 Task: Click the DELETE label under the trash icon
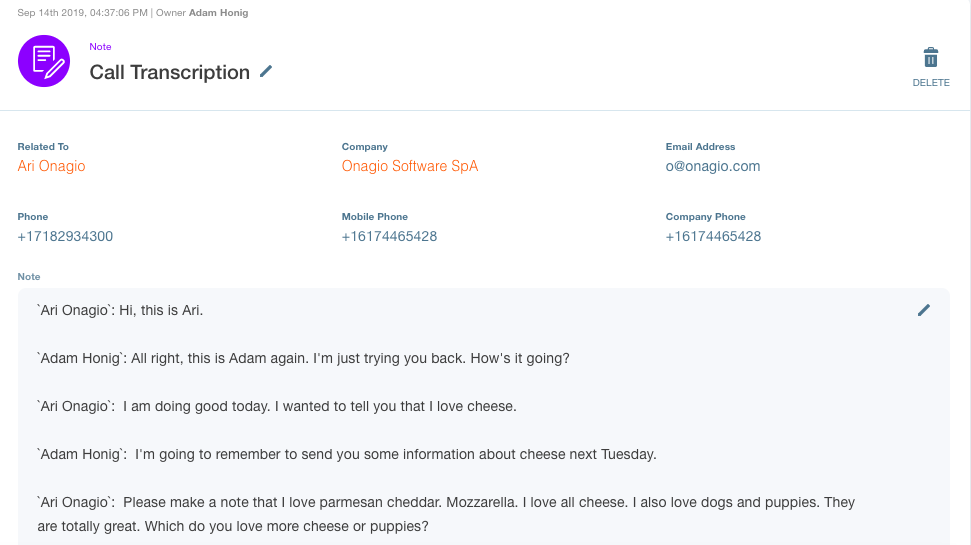tap(931, 82)
